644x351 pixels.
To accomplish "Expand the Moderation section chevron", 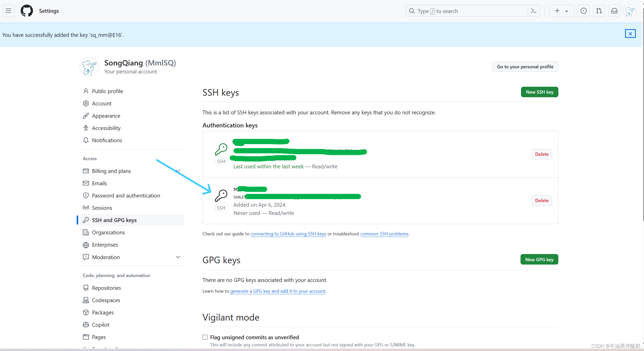I will pyautogui.click(x=178, y=257).
